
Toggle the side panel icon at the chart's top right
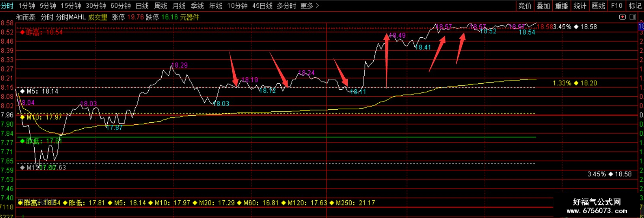click(x=632, y=17)
